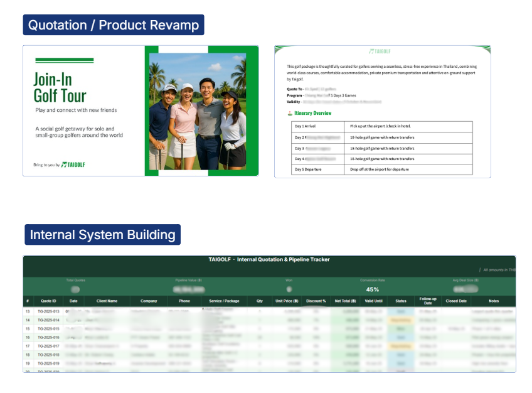The height and width of the screenshot is (393, 532).
Task: Click quote ID TG-2025-013
Action: (48, 311)
